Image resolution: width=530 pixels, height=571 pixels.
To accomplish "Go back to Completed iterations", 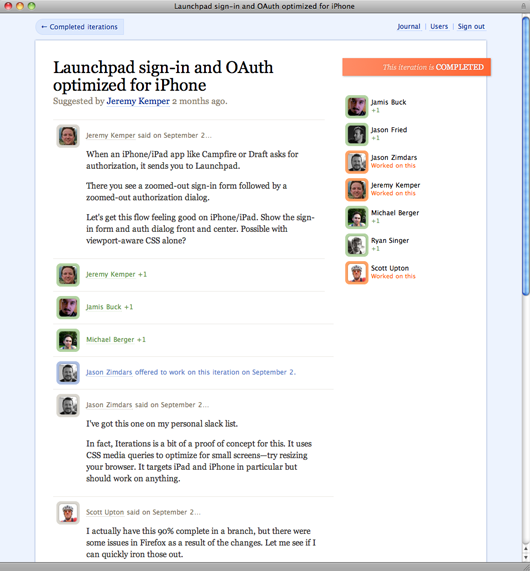I will click(79, 27).
